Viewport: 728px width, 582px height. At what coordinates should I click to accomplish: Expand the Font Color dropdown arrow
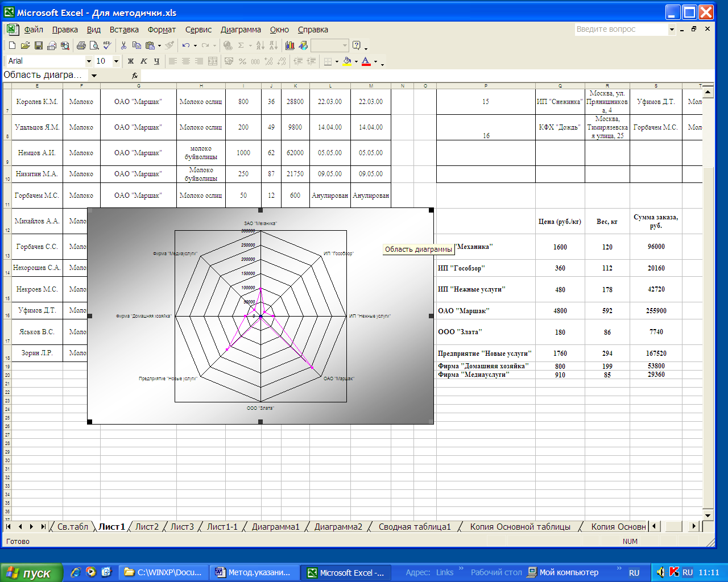click(375, 61)
